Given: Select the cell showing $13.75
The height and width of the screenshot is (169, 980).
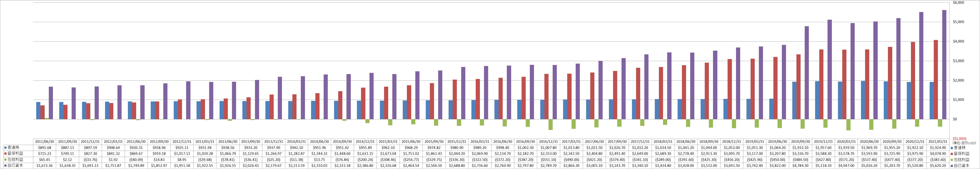Looking at the screenshot, I should click(x=320, y=160).
